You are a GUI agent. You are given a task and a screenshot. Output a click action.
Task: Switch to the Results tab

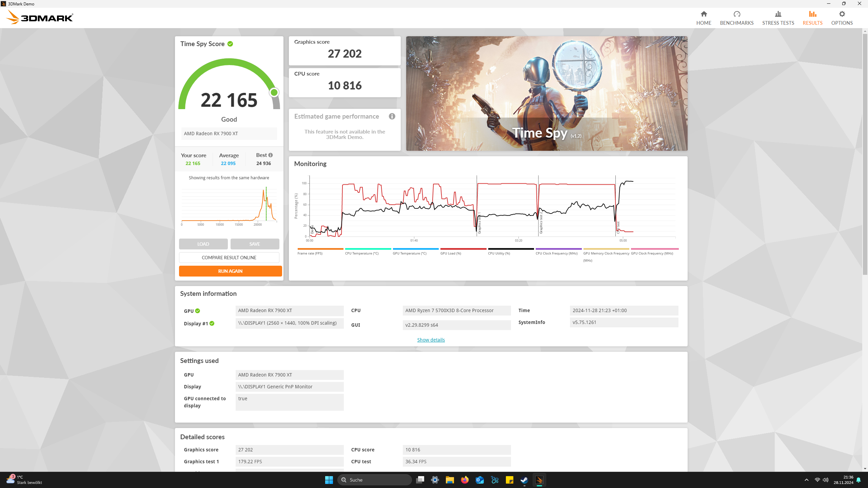[812, 18]
